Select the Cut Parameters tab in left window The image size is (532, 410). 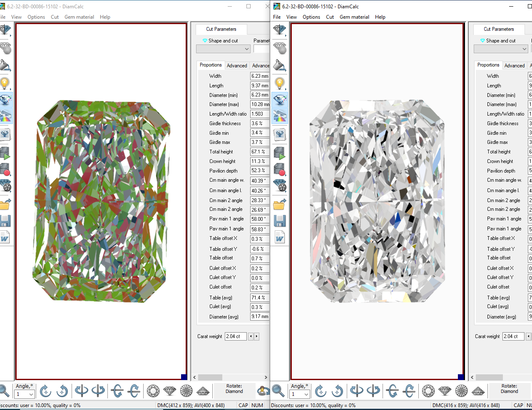(x=221, y=29)
